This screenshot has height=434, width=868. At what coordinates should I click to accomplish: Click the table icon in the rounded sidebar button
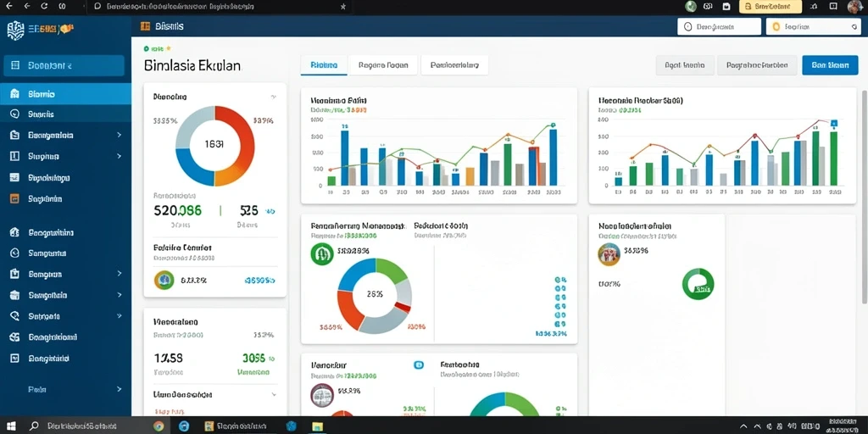[15, 65]
